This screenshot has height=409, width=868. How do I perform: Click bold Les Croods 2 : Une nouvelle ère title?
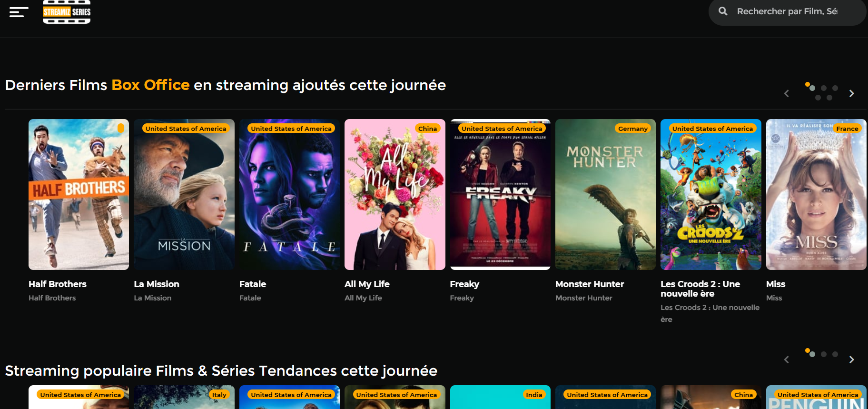click(x=700, y=289)
